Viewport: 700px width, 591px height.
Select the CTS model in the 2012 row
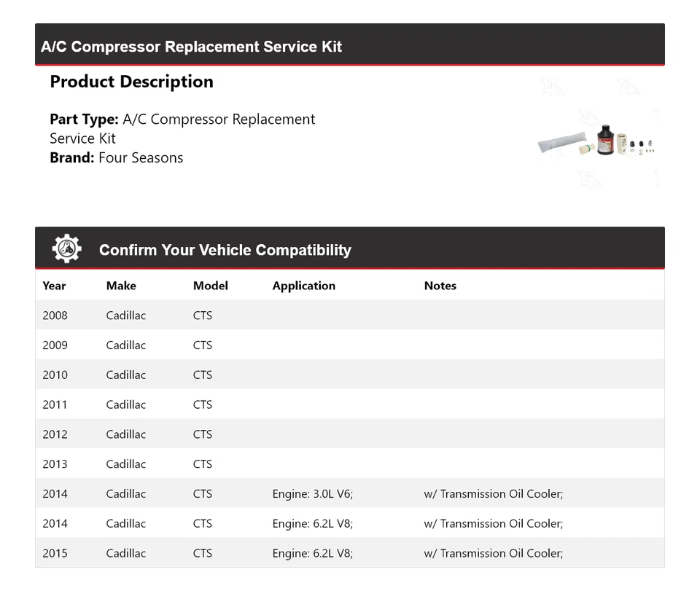point(202,434)
